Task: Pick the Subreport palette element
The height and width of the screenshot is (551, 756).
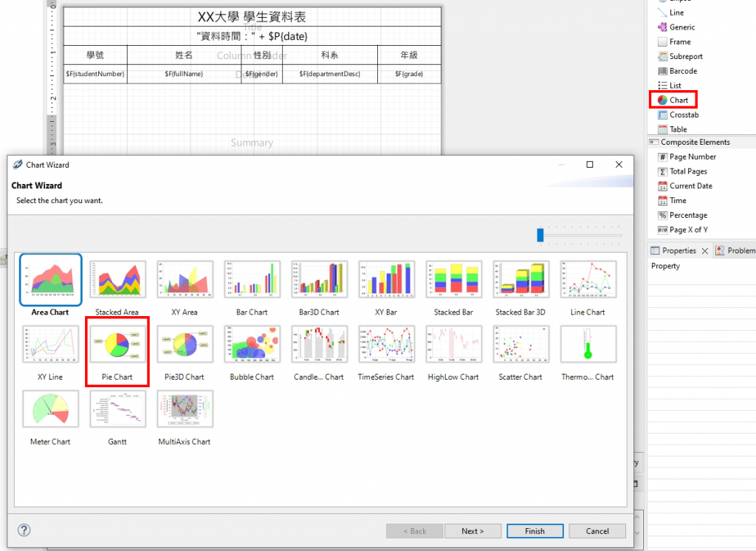Action: point(680,56)
